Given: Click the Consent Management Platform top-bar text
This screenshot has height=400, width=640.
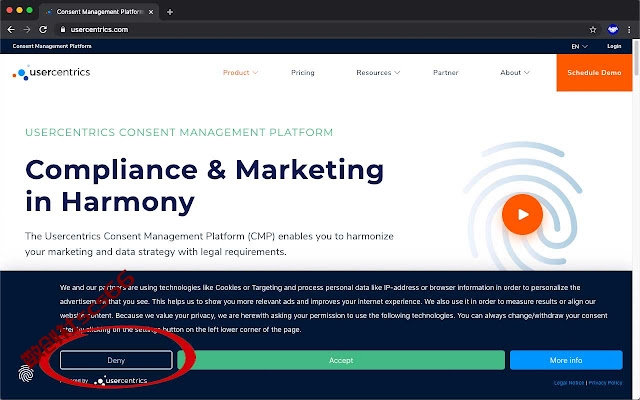Looking at the screenshot, I should pyautogui.click(x=52, y=46).
